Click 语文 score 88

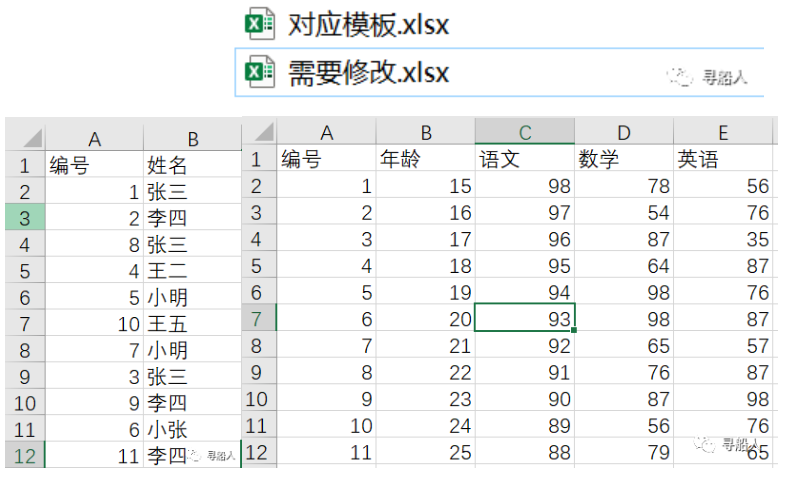525,452
